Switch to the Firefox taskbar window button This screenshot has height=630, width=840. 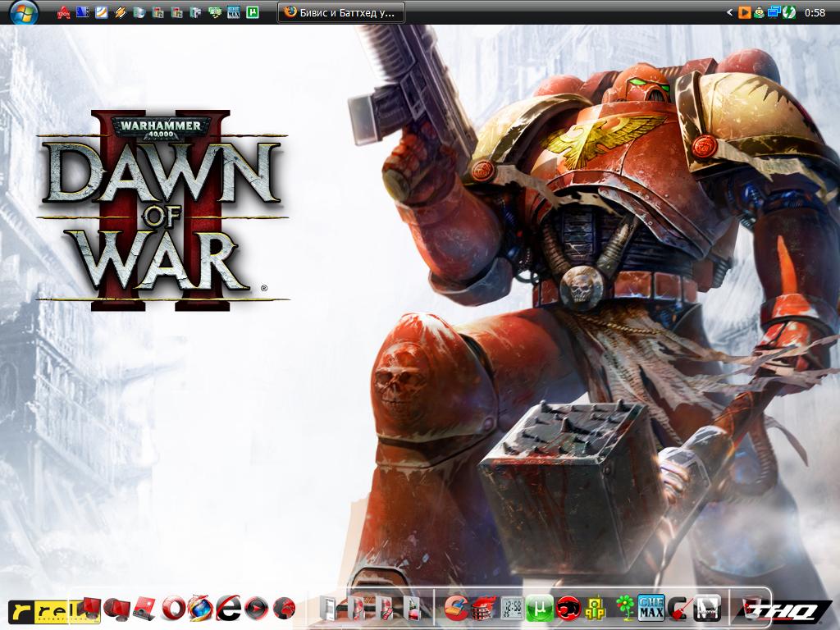(340, 12)
